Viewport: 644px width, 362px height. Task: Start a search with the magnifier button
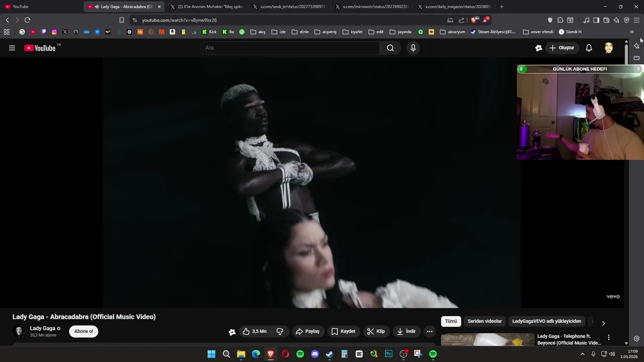pos(390,48)
